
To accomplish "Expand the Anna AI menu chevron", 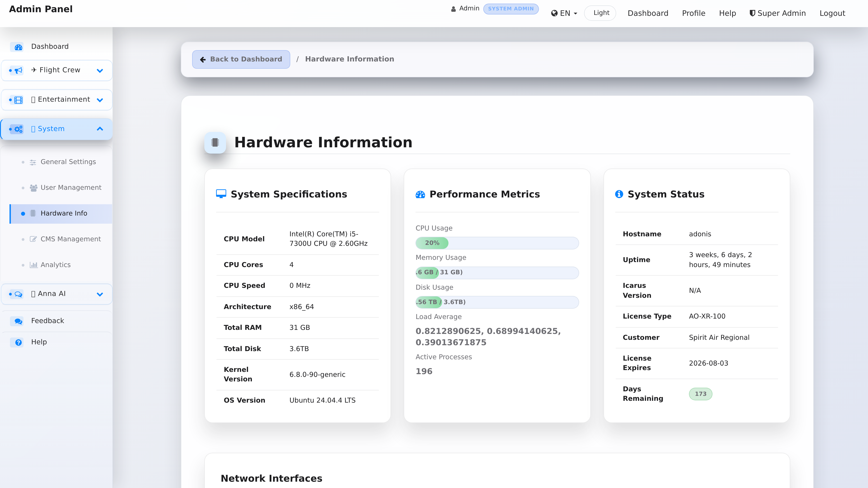I will coord(100,294).
